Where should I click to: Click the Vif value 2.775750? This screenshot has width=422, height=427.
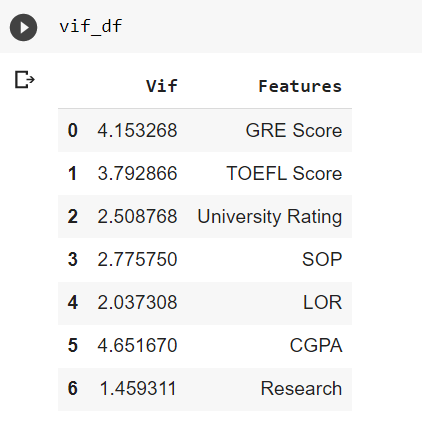(137, 259)
